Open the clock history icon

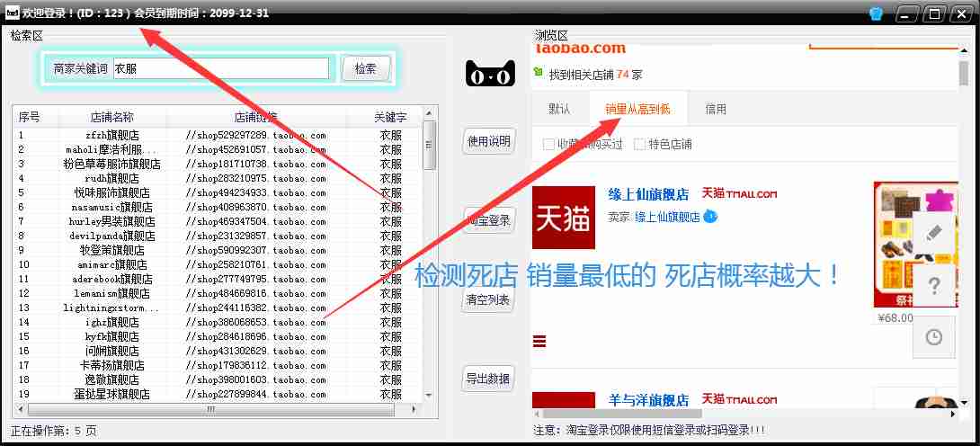click(x=934, y=337)
